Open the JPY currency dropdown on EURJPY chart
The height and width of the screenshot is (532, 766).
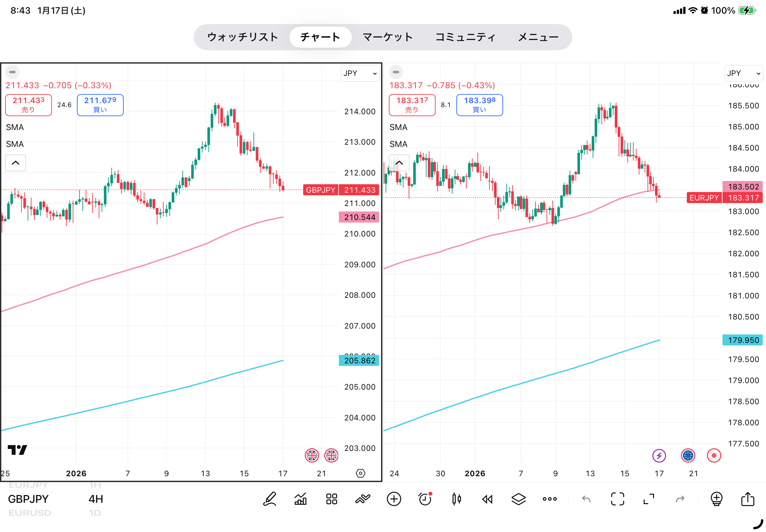743,73
